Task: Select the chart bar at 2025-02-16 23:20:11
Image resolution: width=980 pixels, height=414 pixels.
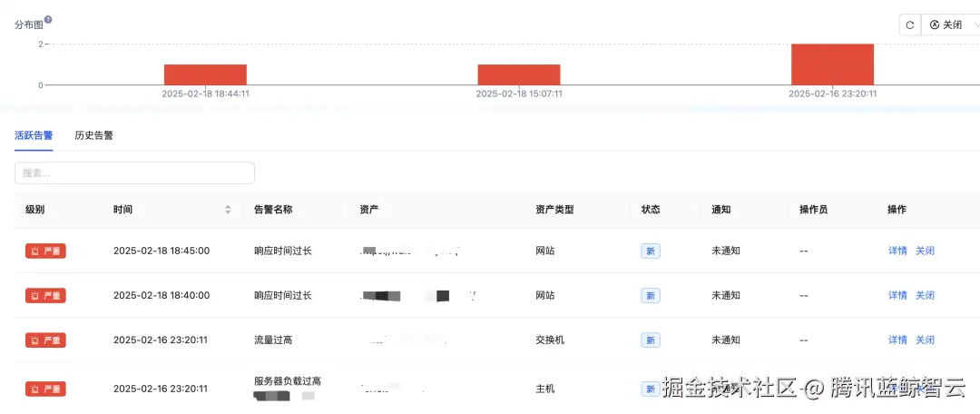Action: 832,64
